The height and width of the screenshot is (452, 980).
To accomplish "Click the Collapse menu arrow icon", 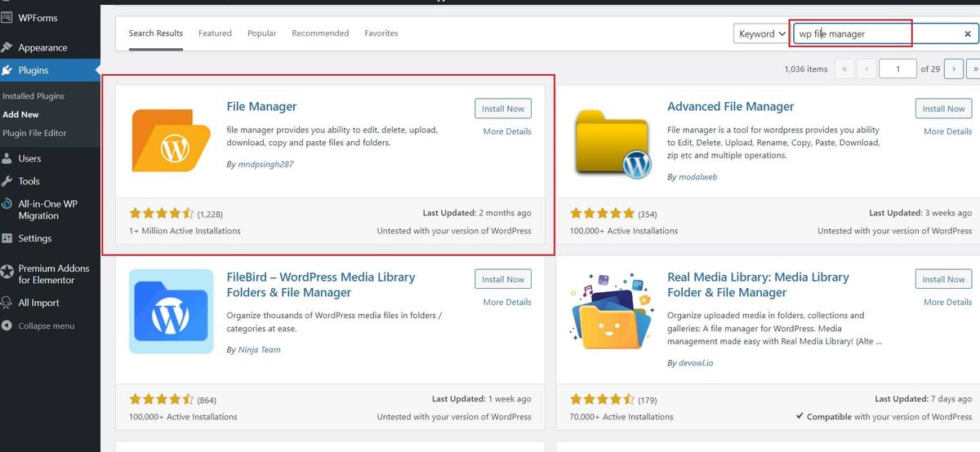I will tap(7, 326).
